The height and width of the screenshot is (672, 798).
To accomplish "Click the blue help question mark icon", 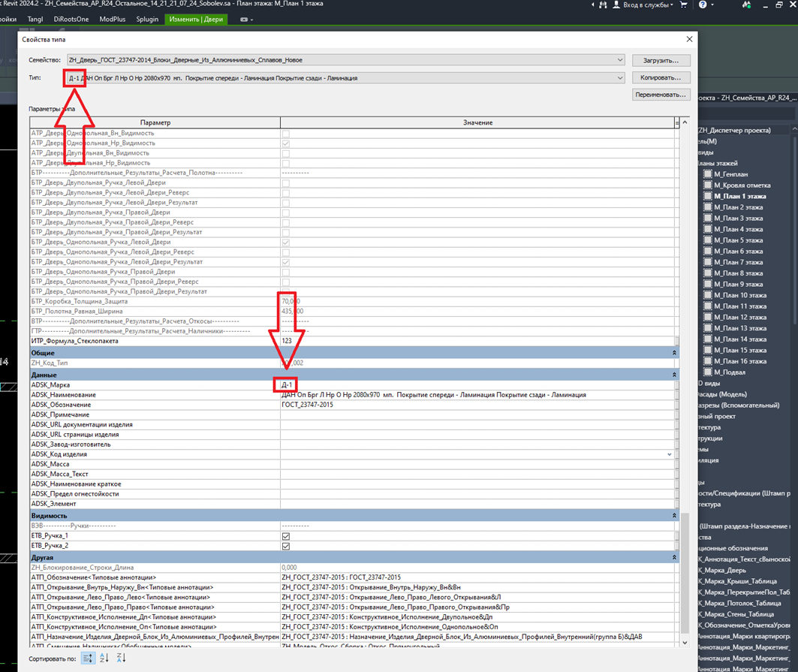I will (x=703, y=5).
